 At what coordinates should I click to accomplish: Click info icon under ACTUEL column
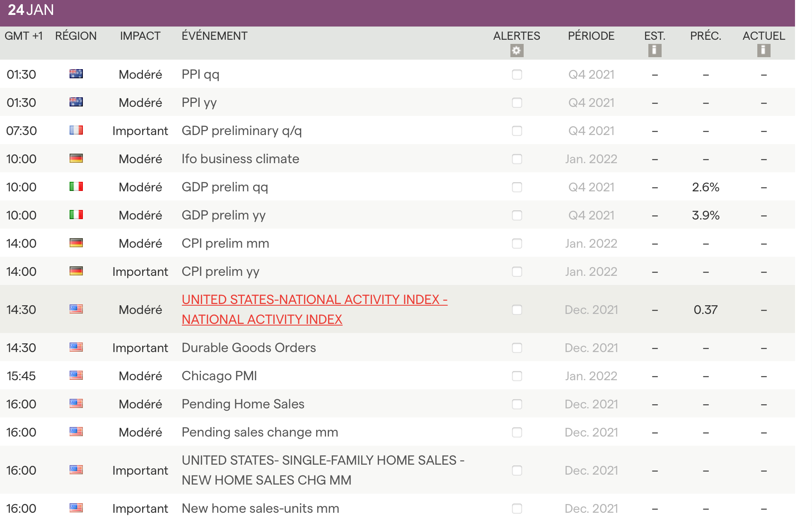(764, 51)
